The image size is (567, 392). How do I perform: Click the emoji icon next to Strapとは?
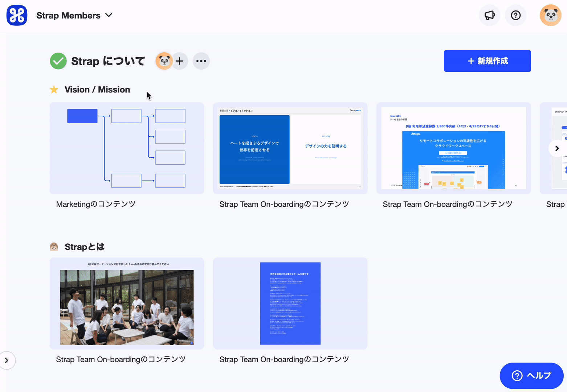pos(54,247)
